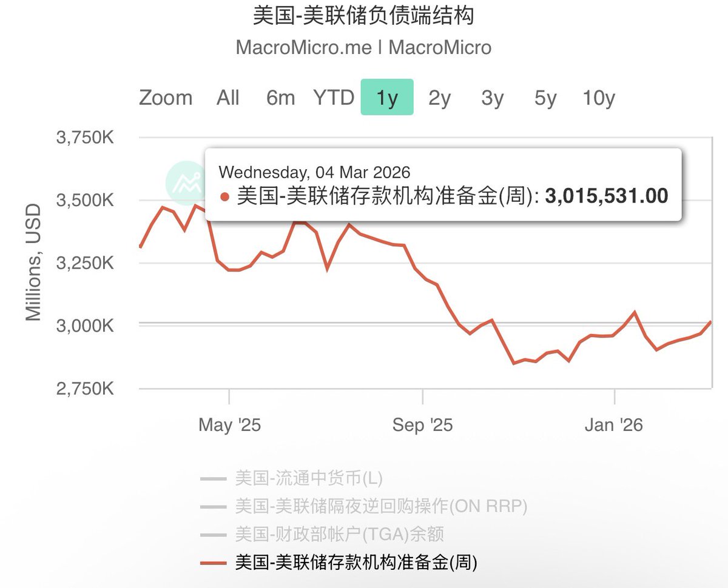Screen dimensions: 728x588
Task: Click the Sep '25 x-axis label
Action: [x=422, y=425]
